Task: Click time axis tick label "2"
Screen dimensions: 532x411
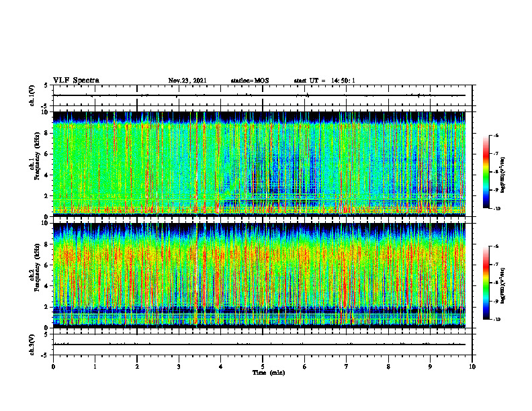Action: (137, 367)
